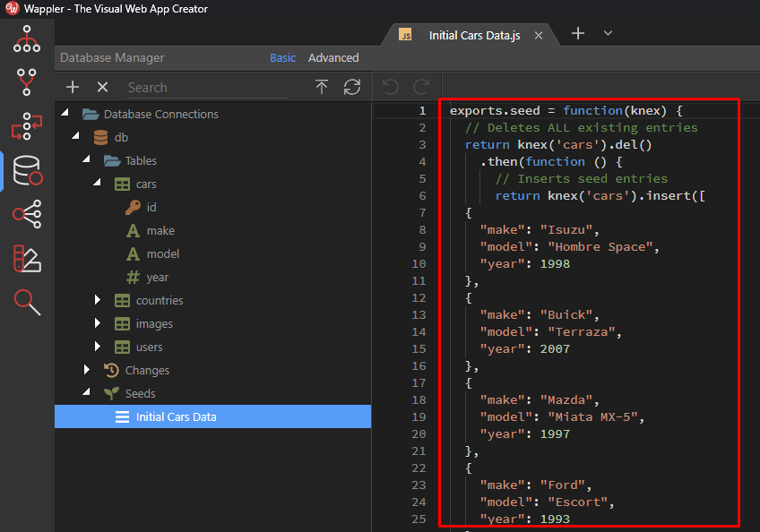Open a new tab with plus button
The image size is (760, 532).
[x=578, y=33]
